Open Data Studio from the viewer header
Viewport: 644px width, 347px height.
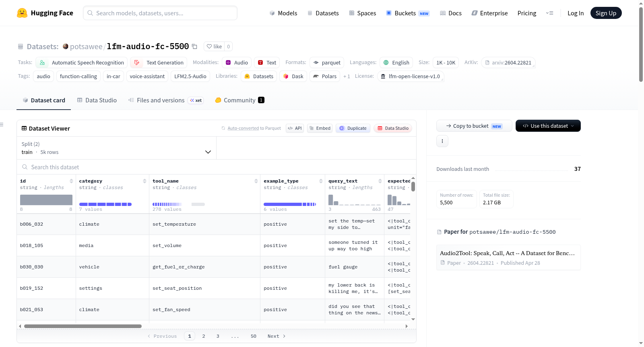pyautogui.click(x=393, y=128)
